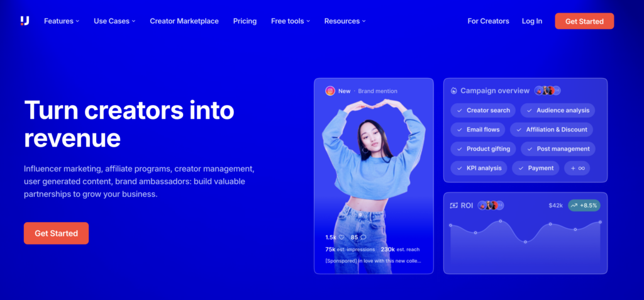Go to the For Creators page

[488, 21]
